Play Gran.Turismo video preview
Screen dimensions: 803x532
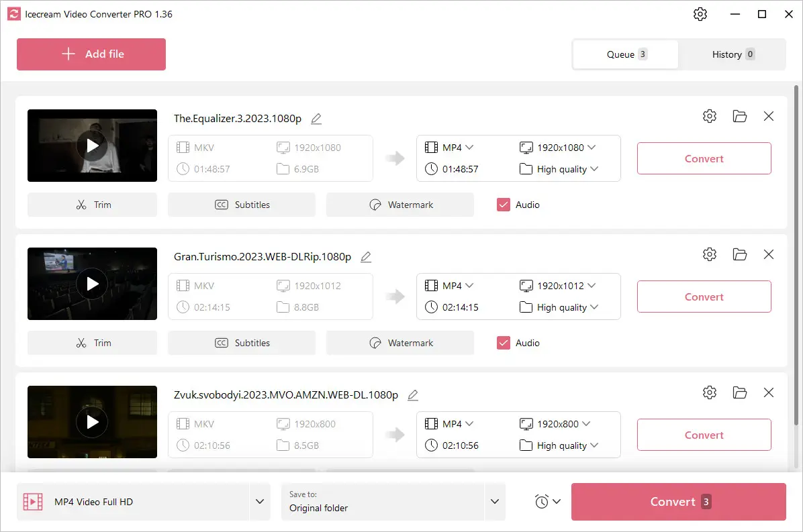92,284
